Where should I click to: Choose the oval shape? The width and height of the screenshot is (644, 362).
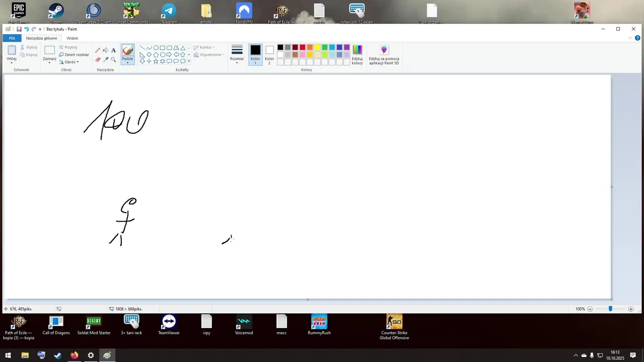click(155, 48)
